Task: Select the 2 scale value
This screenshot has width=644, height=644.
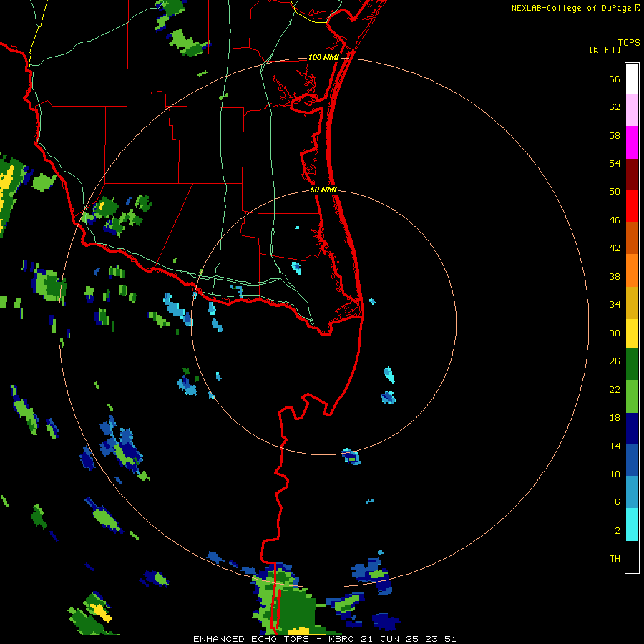Action: [617, 531]
